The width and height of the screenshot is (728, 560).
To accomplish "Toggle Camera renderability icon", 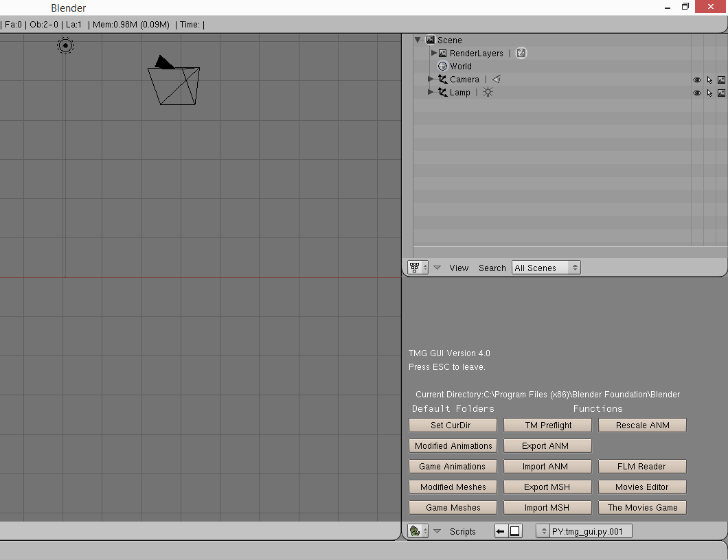I will pyautogui.click(x=721, y=80).
